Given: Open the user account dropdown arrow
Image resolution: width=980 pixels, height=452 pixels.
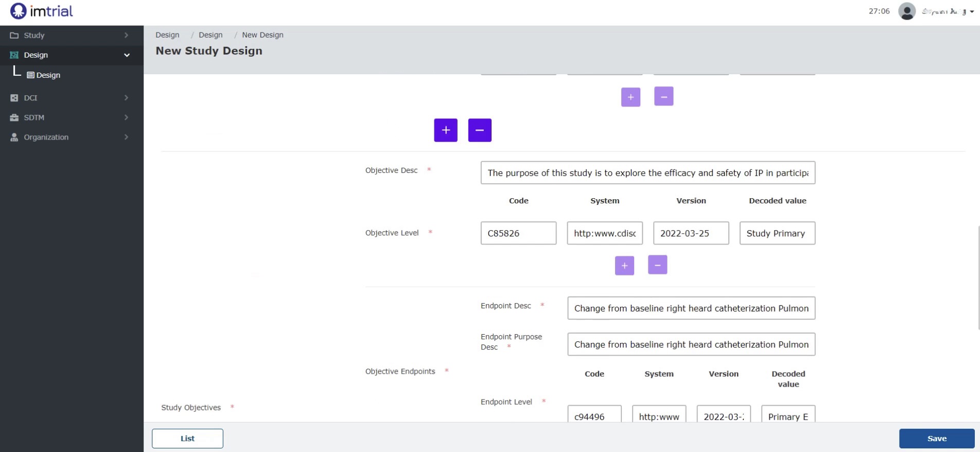Looking at the screenshot, I should [x=972, y=12].
